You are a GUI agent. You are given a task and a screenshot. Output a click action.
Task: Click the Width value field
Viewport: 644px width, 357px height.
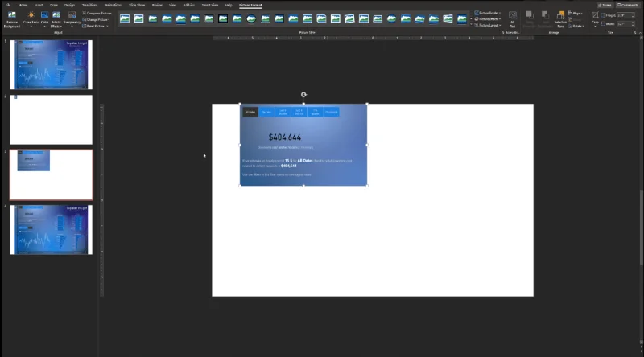[x=623, y=24]
